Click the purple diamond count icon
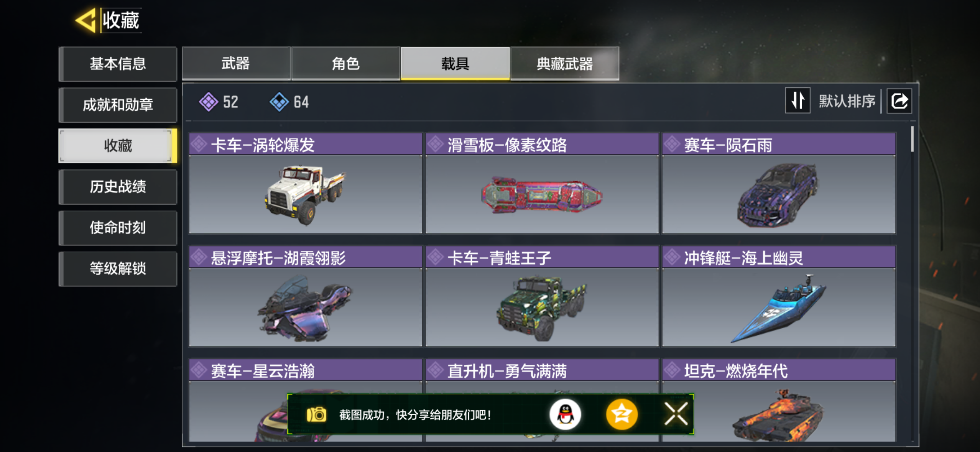Screen dimensions: 980x452 209,102
